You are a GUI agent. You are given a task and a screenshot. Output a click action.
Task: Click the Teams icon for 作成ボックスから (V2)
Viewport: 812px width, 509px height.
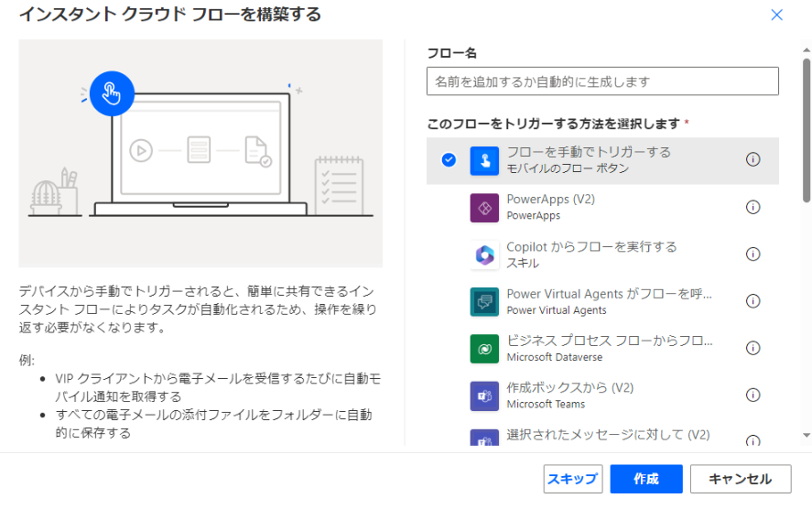click(484, 396)
